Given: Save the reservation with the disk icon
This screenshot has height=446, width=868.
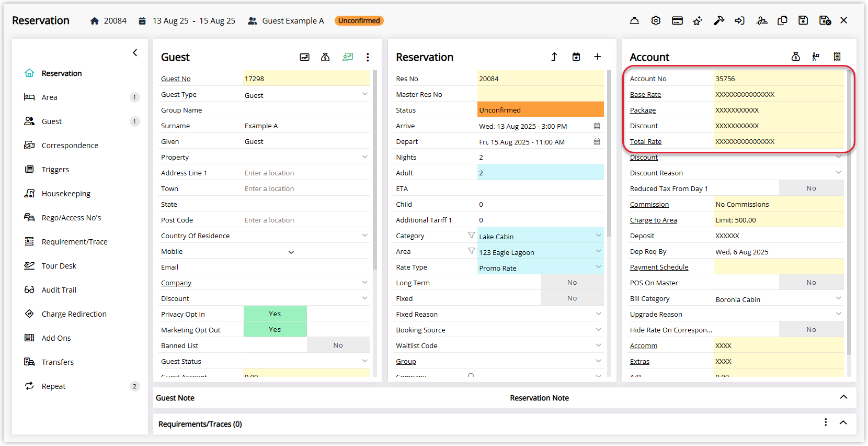Looking at the screenshot, I should tap(803, 20).
